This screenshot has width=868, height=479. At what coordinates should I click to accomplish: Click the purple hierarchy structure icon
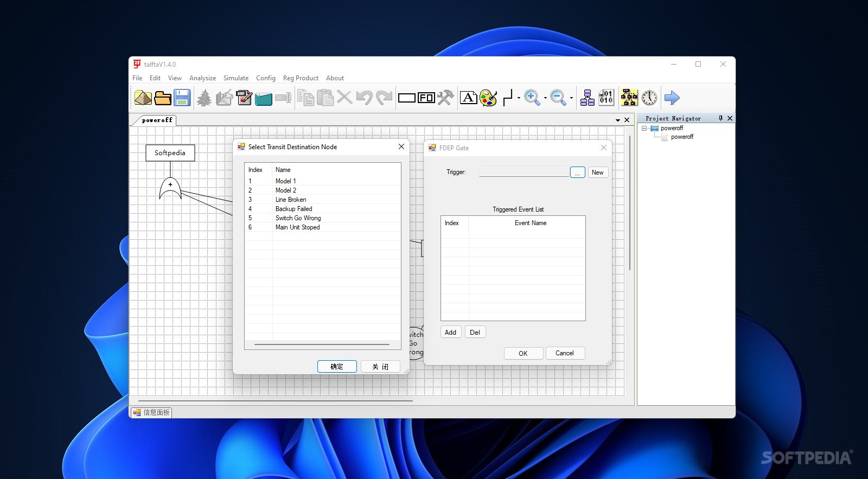(587, 98)
